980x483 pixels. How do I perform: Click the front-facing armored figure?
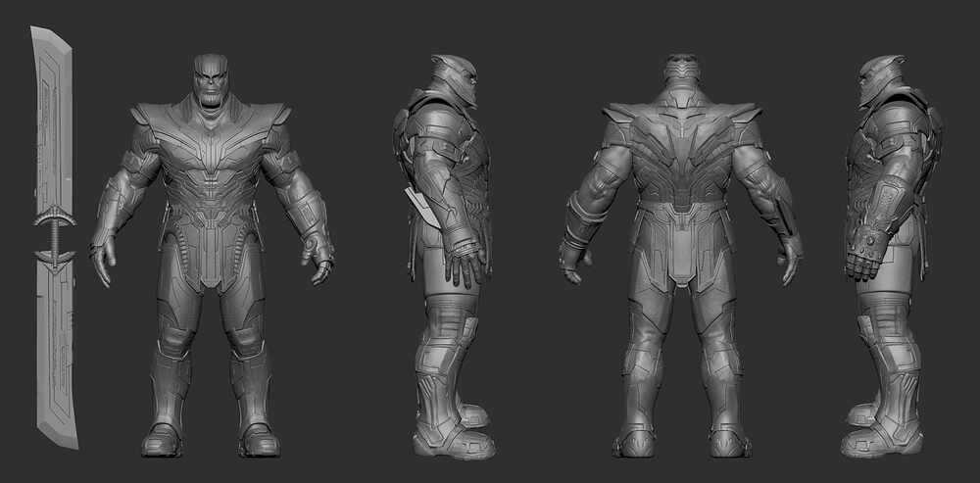click(x=212, y=255)
